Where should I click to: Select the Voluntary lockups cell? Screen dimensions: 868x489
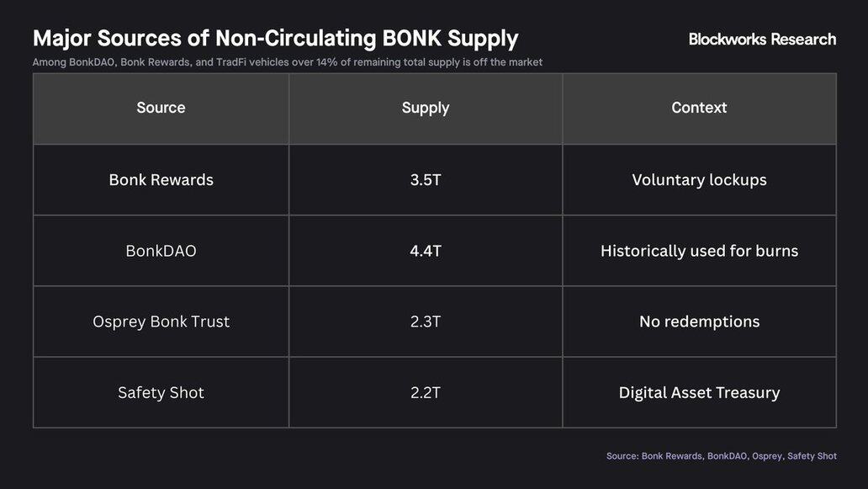[699, 180]
